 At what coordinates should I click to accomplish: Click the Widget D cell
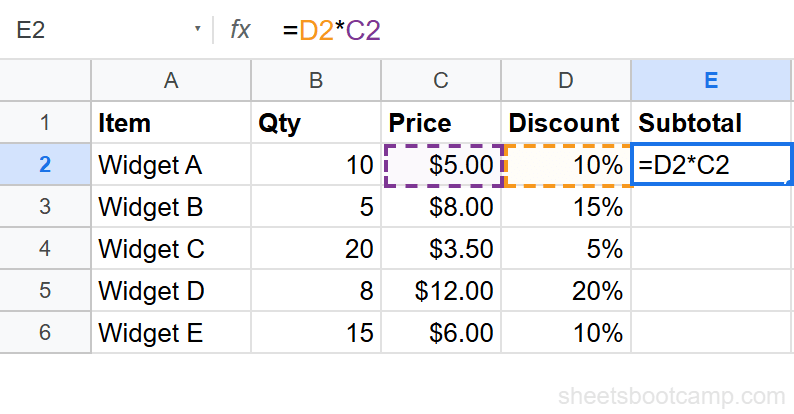[171, 291]
